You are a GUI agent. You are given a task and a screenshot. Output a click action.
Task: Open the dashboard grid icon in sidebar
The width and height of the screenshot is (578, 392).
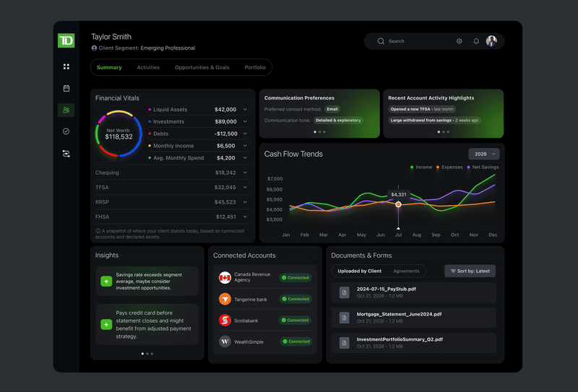66,66
